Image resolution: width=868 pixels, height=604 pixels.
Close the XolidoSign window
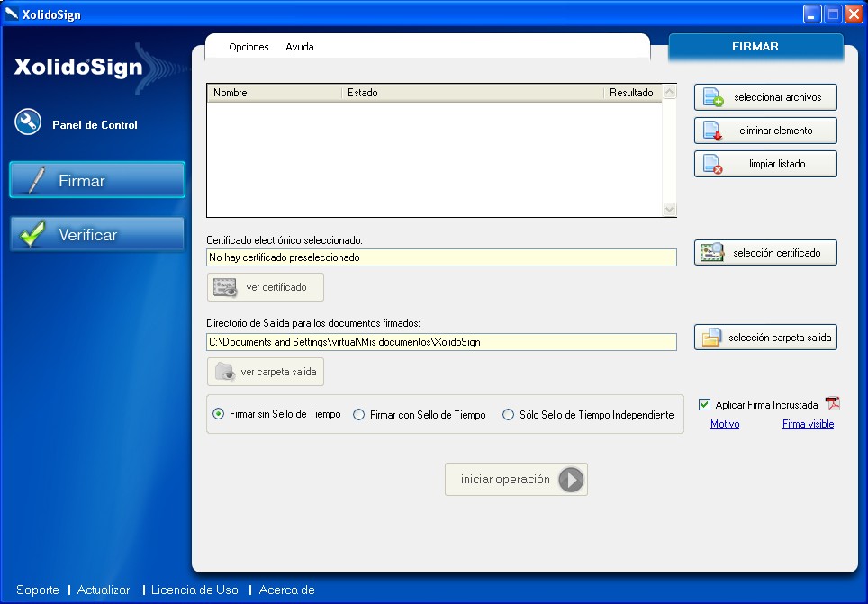coord(854,14)
